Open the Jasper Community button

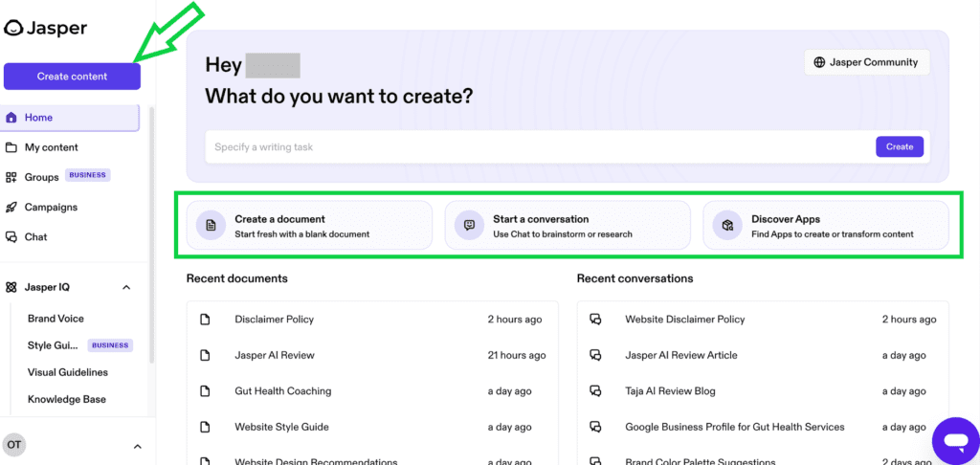867,62
